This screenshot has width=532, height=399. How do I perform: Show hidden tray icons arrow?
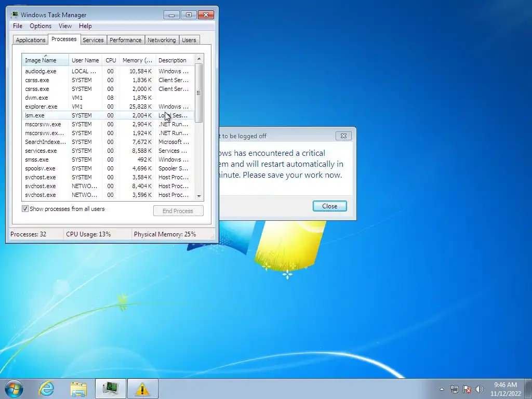click(x=442, y=389)
